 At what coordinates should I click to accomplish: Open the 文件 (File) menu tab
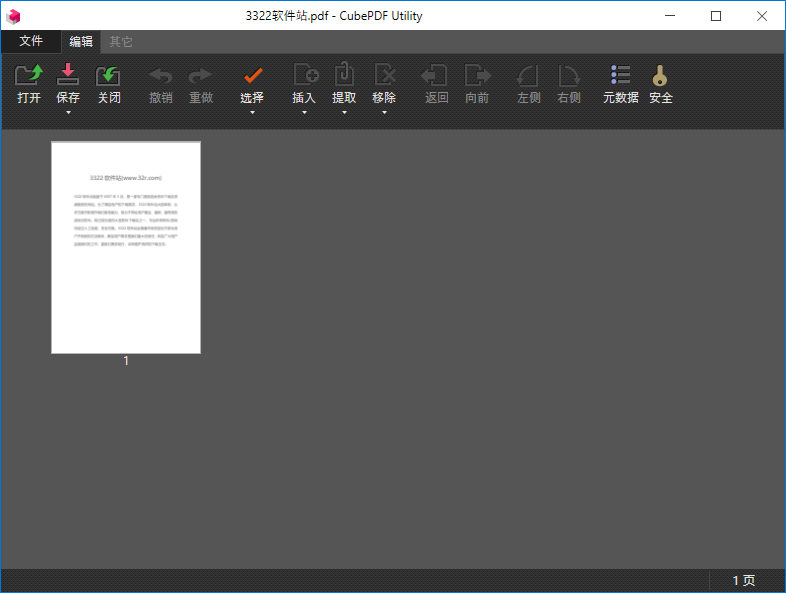click(31, 41)
